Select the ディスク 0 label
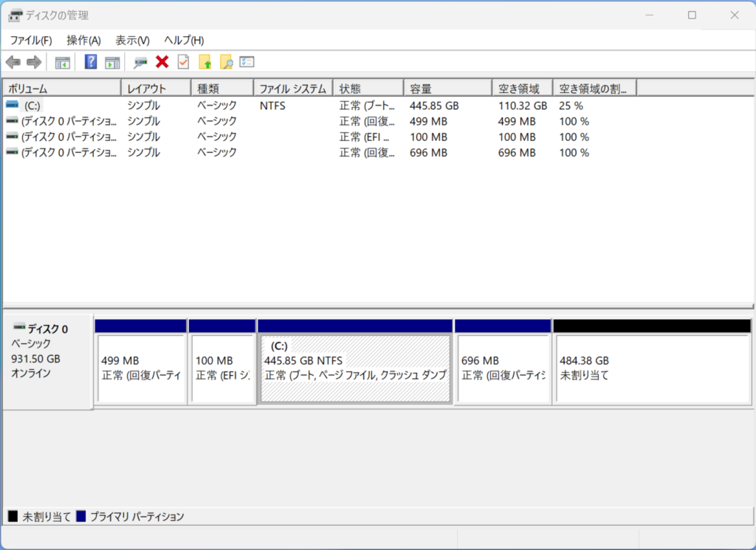This screenshot has width=756, height=550. click(x=48, y=329)
